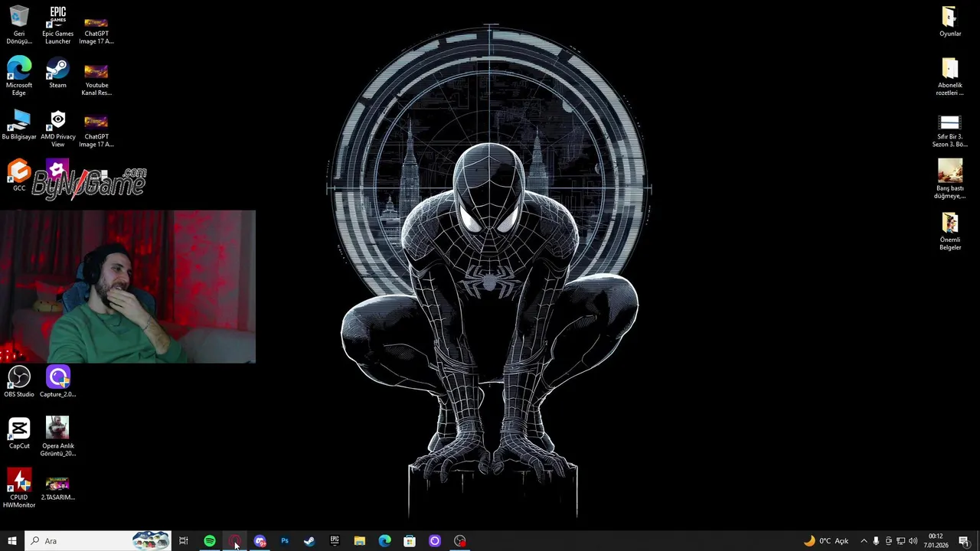Click the Ara taskbar search box
This screenshot has height=551, width=980.
(99, 541)
